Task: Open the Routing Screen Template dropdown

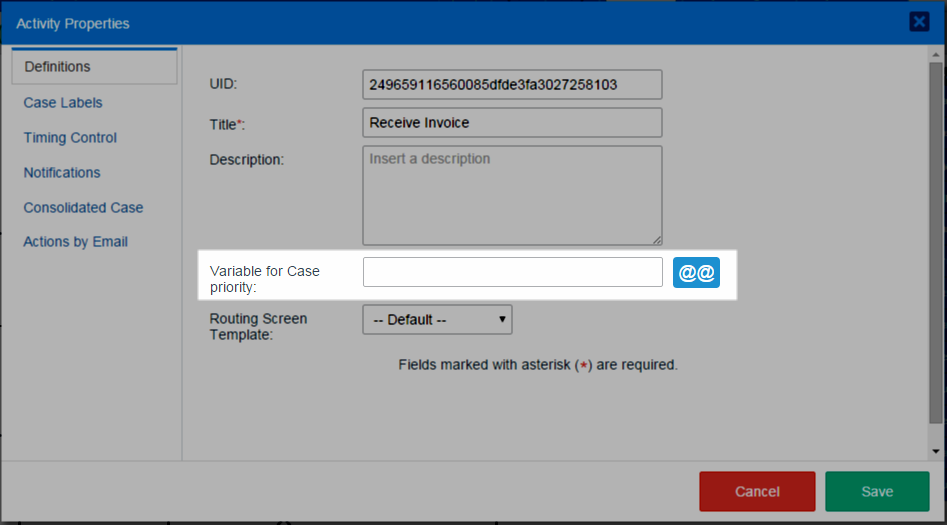Action: pyautogui.click(x=437, y=320)
